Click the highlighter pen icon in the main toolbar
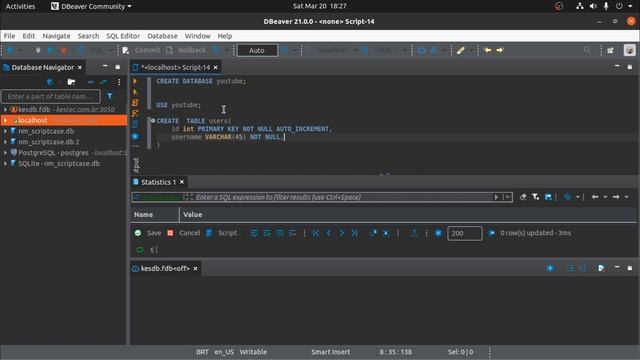Screen dimensions: 640x360 [461, 50]
